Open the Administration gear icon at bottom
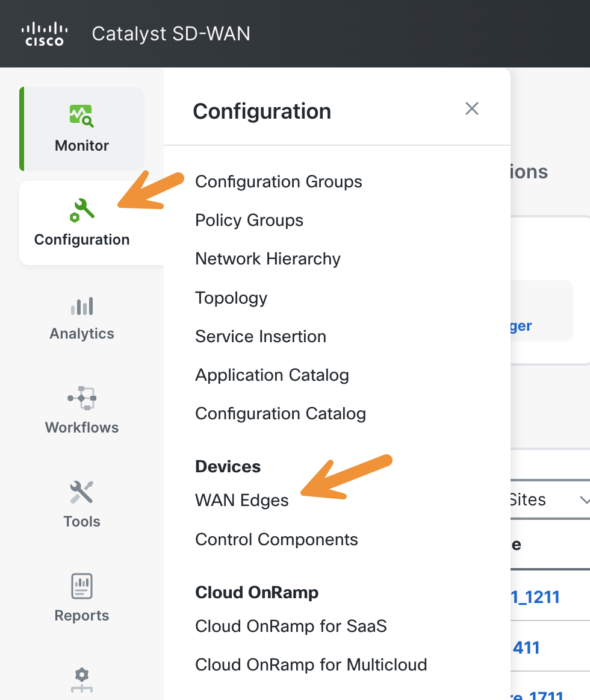 click(82, 680)
